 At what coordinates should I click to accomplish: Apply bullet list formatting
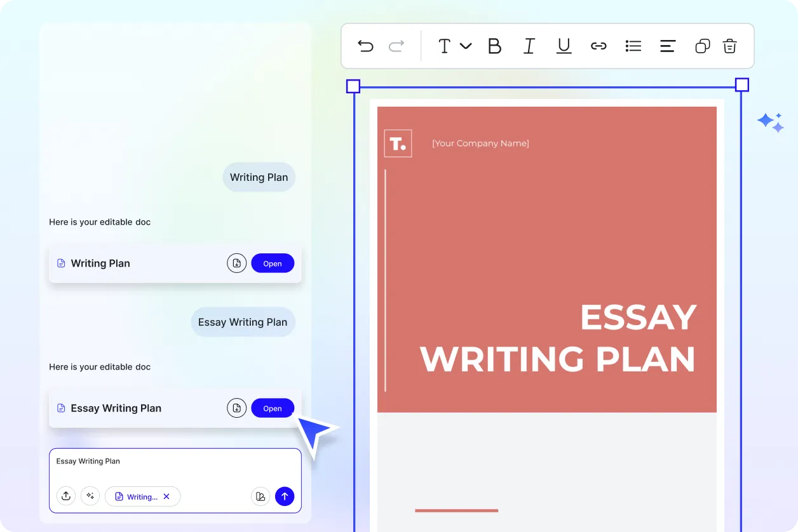pyautogui.click(x=633, y=46)
